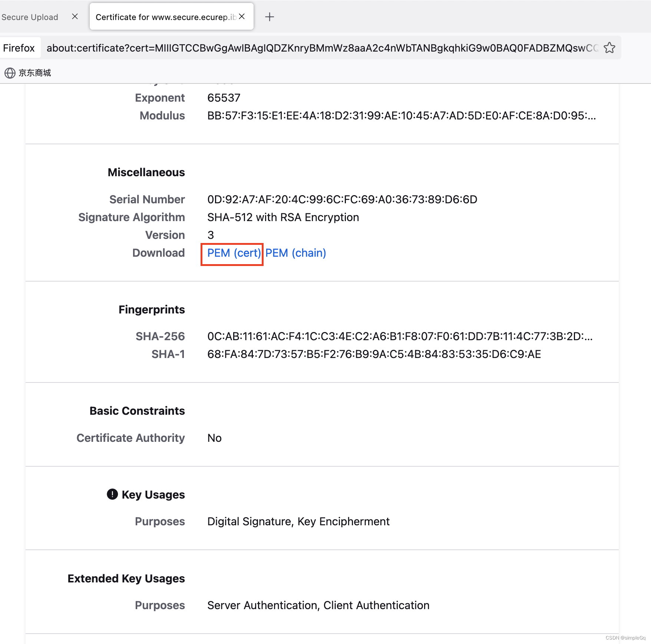
Task: Click the Firefox label in the toolbar
Action: pyautogui.click(x=19, y=47)
